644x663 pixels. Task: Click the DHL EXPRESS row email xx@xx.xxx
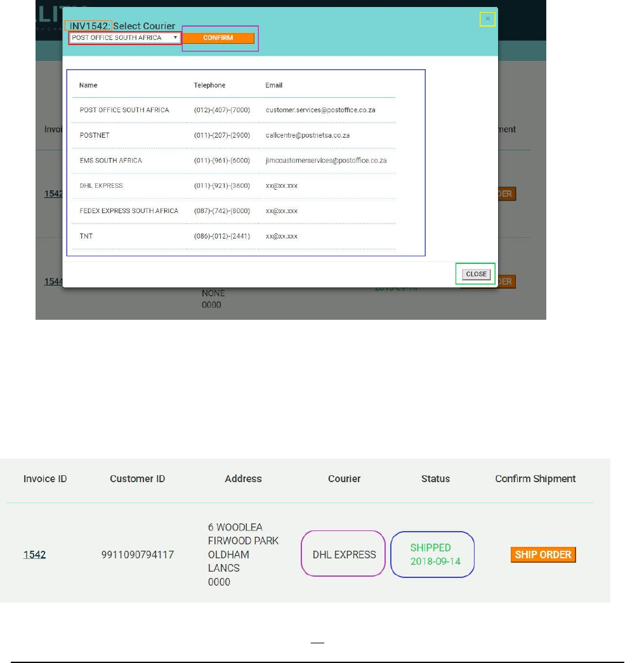pos(282,186)
